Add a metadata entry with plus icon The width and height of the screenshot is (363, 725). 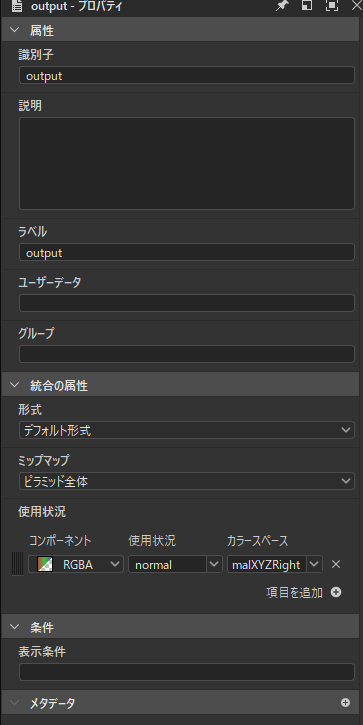tap(345, 702)
